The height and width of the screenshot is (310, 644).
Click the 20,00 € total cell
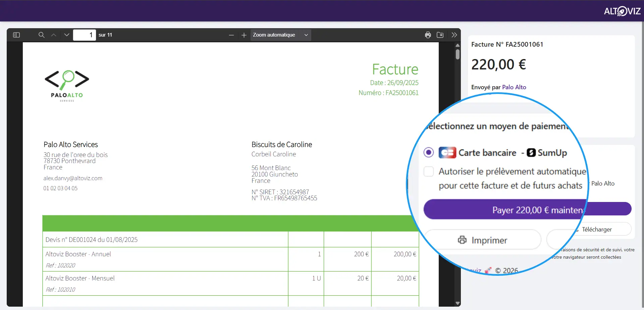pos(407,278)
